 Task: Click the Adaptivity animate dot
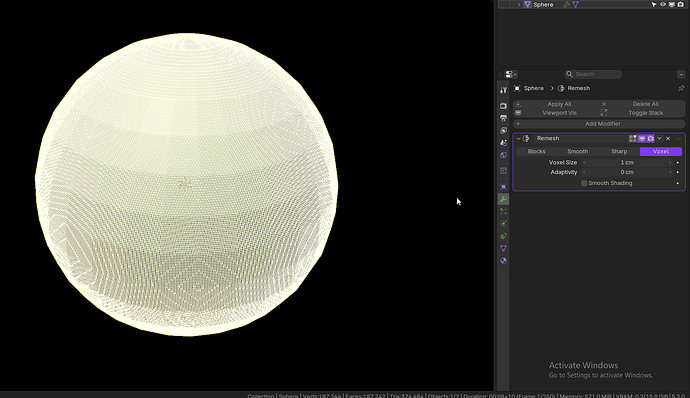[x=678, y=172]
